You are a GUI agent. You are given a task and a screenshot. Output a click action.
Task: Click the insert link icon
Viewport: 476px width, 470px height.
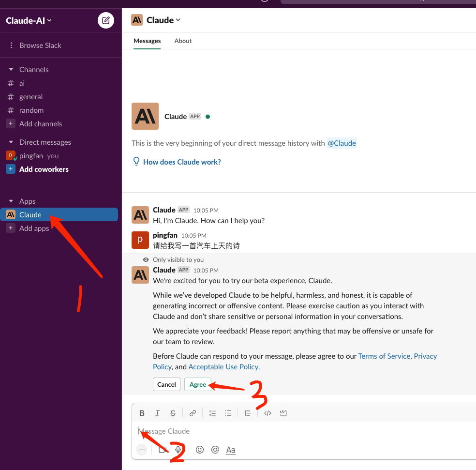pos(193,413)
